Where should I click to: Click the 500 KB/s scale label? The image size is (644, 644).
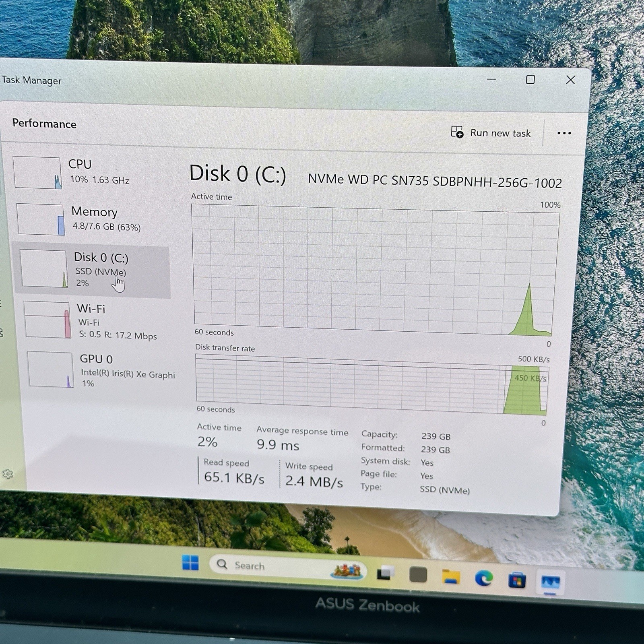tap(533, 359)
